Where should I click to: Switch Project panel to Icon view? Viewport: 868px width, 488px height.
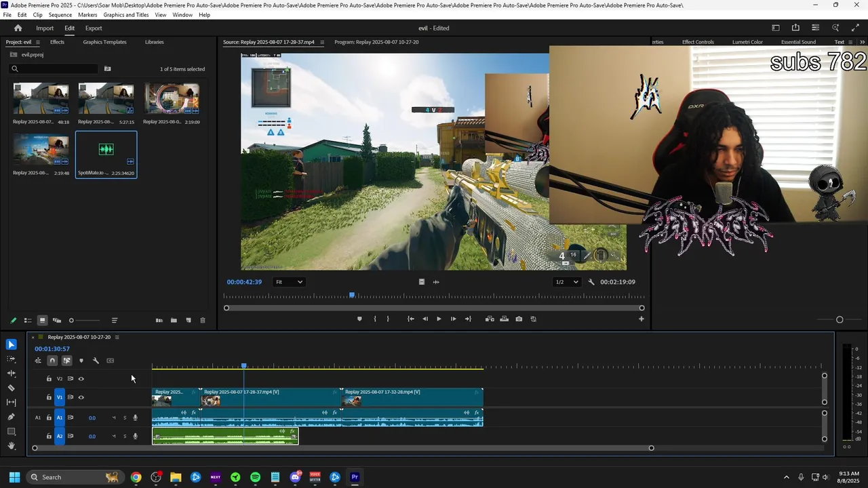tap(42, 321)
